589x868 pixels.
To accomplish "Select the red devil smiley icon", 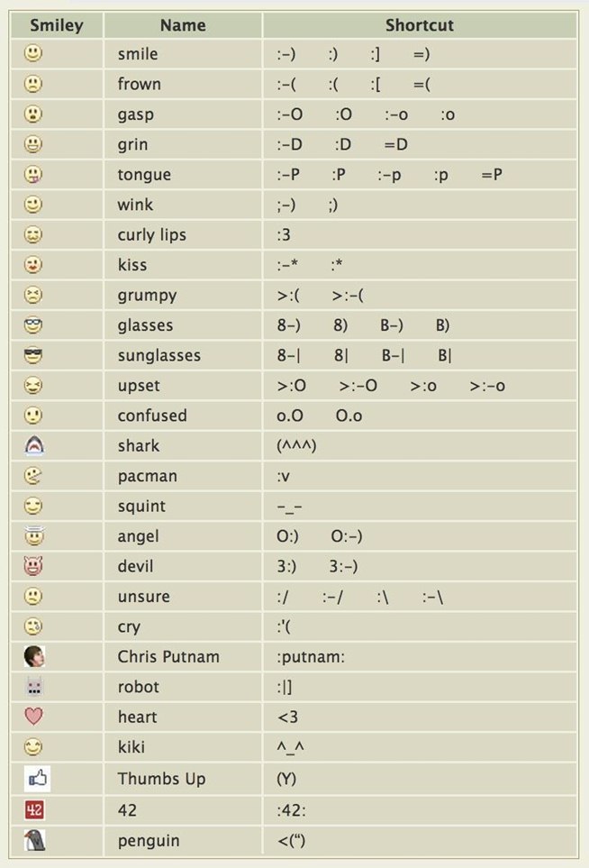I will click(x=34, y=566).
